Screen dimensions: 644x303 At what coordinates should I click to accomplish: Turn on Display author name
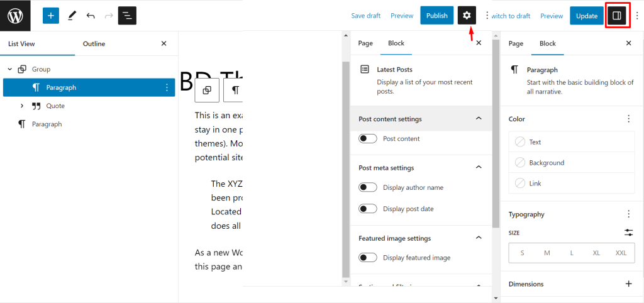(x=367, y=187)
